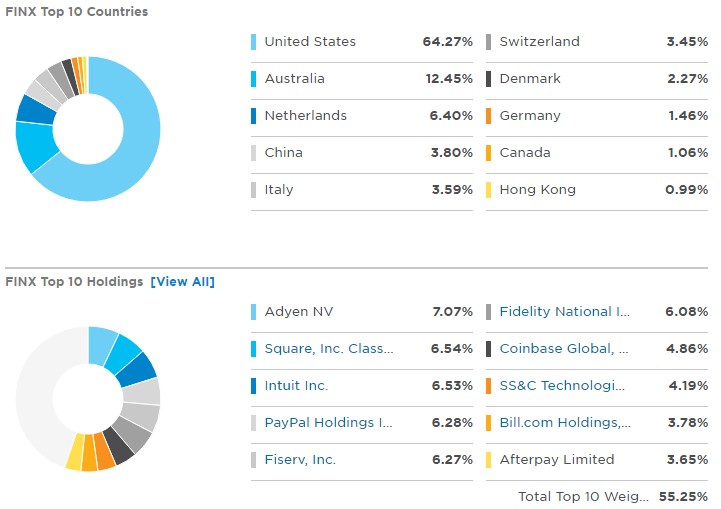
Task: Click the Hong Kong yellow swatch
Action: pyautogui.click(x=488, y=190)
